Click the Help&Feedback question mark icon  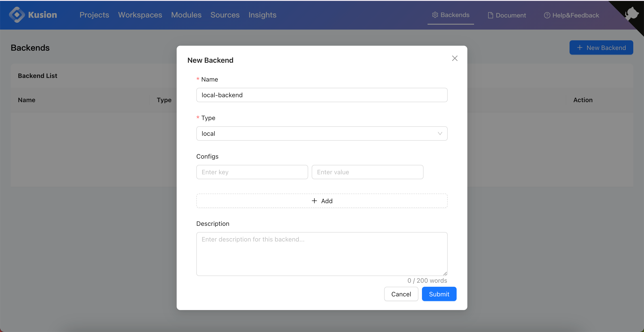547,15
